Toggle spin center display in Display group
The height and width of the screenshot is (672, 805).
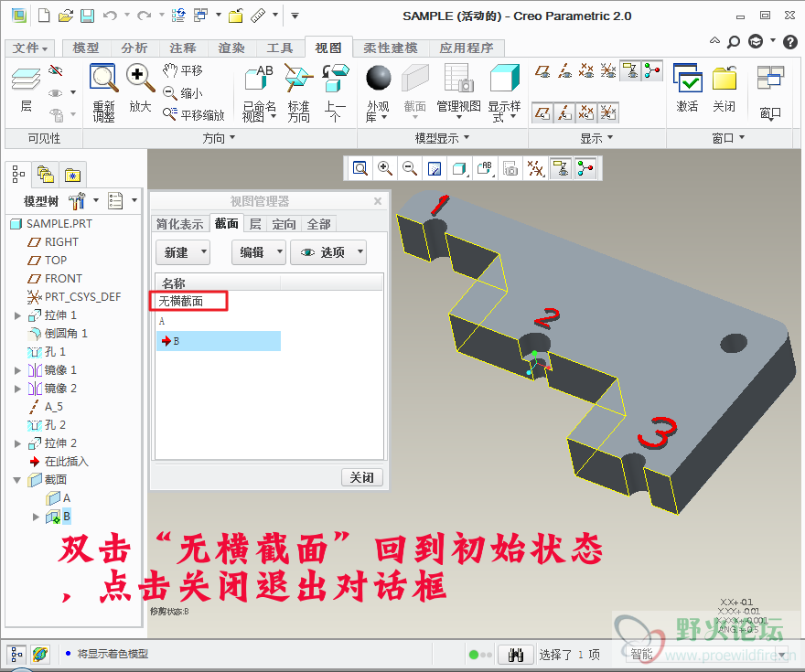[x=652, y=70]
